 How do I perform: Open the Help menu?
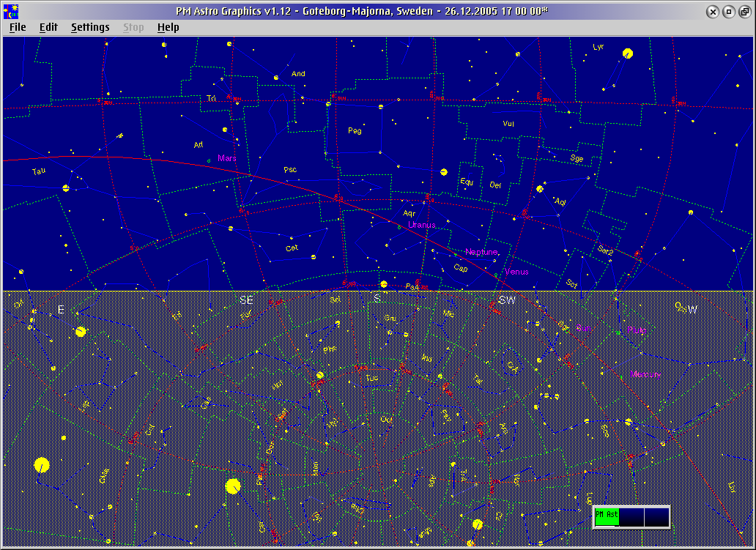168,28
